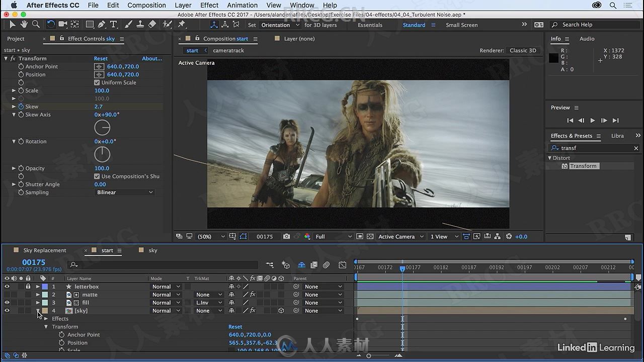644x362 pixels.
Task: Click Effects & Presets search field
Action: (x=594, y=148)
